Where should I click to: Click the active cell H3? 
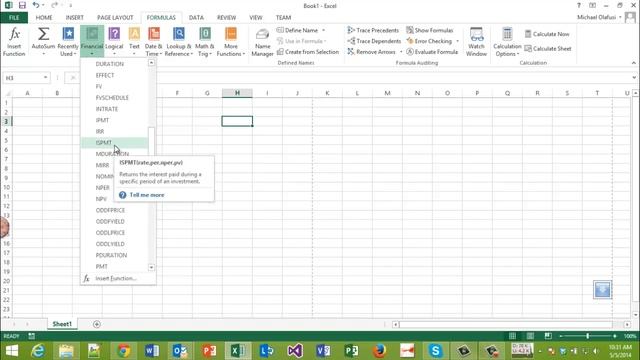237,121
